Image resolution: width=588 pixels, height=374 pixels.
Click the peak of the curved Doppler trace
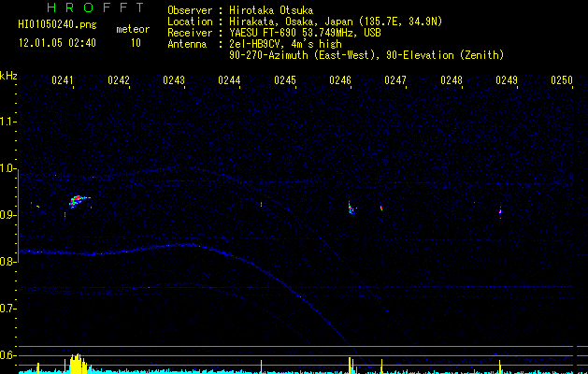(190, 245)
